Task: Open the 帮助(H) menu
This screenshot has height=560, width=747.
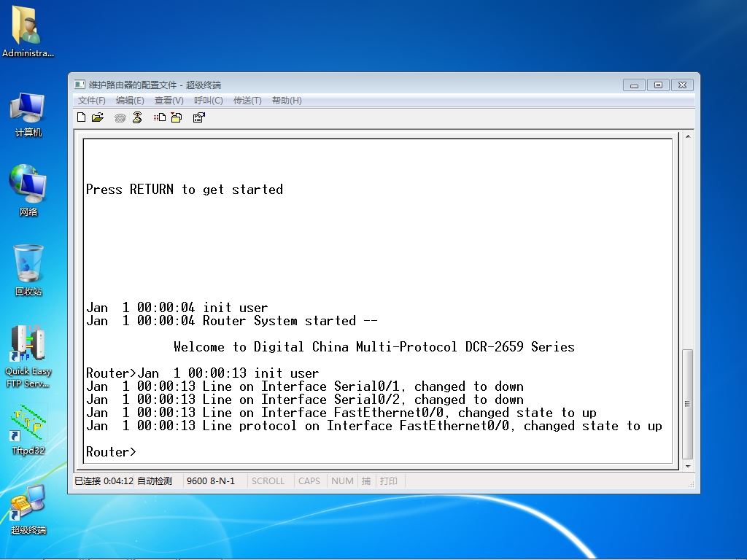Action: coord(286,101)
